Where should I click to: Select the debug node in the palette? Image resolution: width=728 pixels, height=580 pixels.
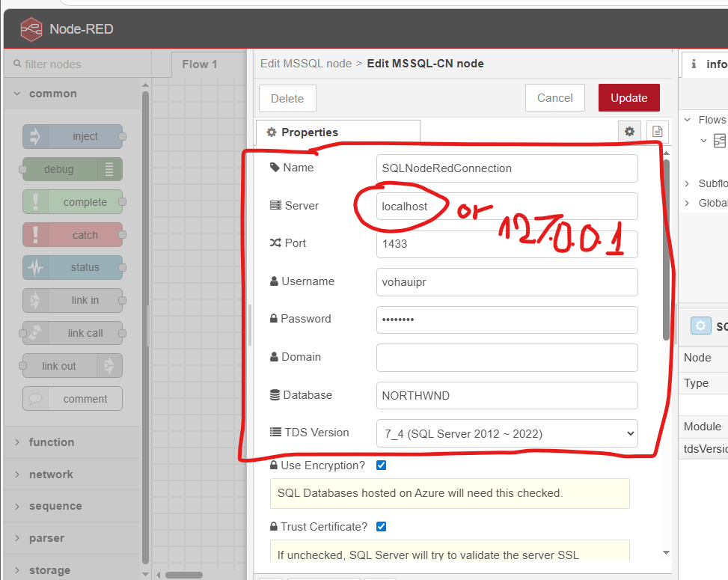(72, 169)
